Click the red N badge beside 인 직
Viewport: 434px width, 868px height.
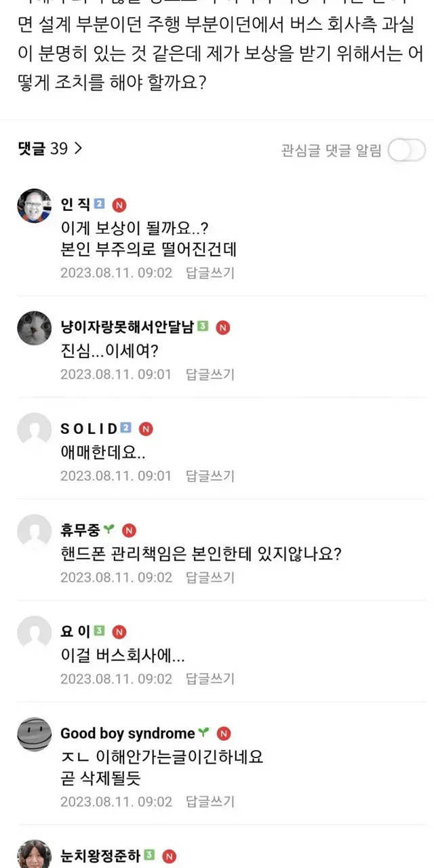119,205
